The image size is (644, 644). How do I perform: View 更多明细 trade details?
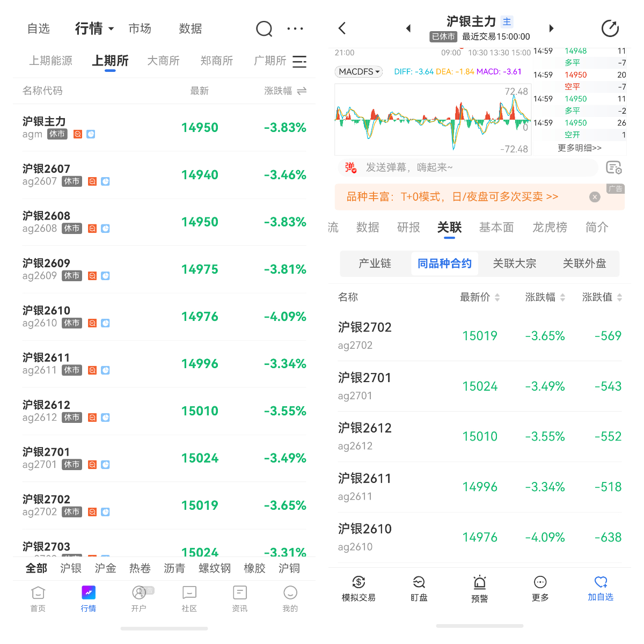tap(580, 148)
